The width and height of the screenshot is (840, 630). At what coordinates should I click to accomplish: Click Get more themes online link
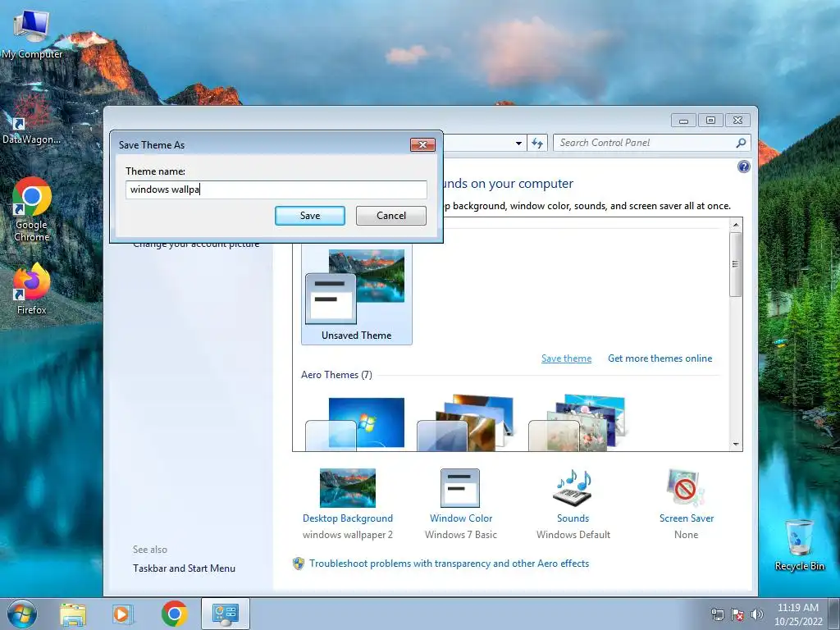[x=660, y=358]
